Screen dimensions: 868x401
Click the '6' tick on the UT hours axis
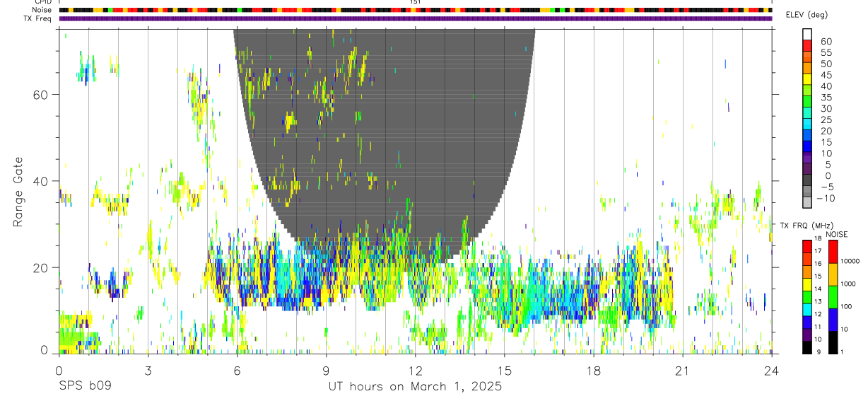(x=237, y=370)
